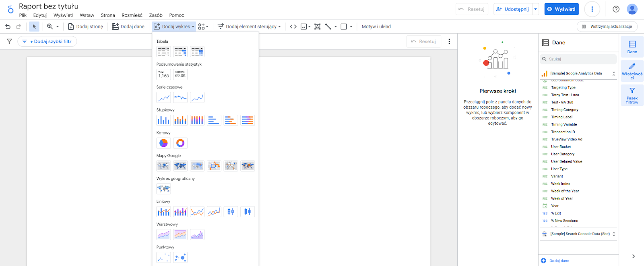Open the embed URL code icon

pos(293,27)
